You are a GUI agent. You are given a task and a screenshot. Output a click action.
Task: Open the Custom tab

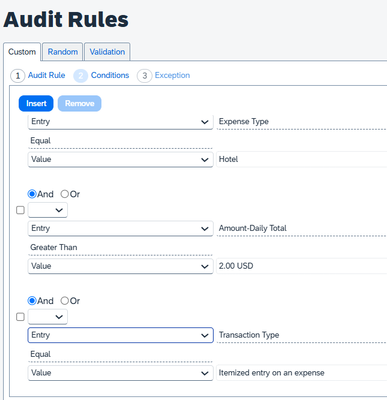[22, 52]
